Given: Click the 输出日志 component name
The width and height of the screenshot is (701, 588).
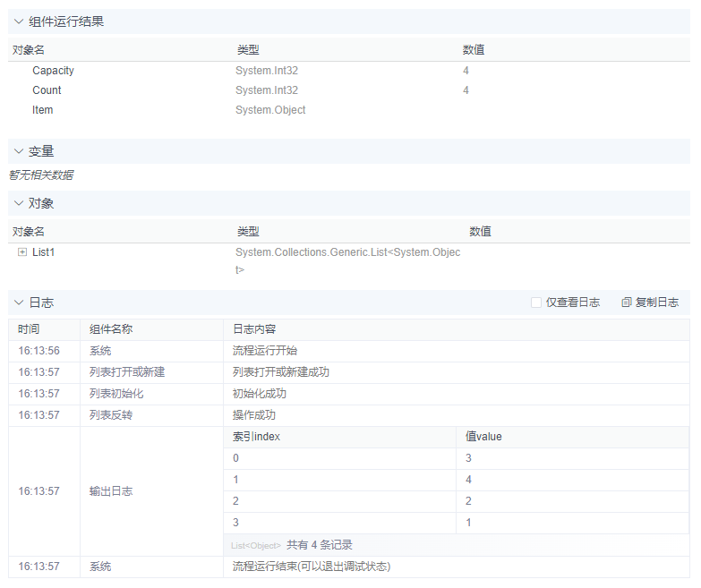Looking at the screenshot, I should pyautogui.click(x=111, y=491).
